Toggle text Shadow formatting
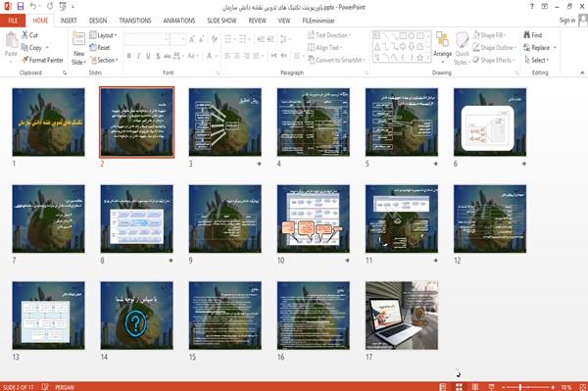 tap(158, 56)
